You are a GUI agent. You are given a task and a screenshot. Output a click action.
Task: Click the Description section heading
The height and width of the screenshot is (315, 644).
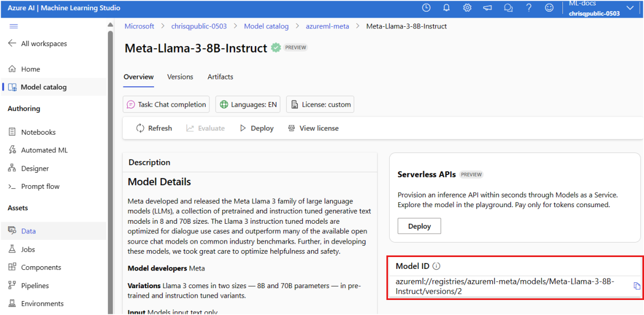pos(149,162)
